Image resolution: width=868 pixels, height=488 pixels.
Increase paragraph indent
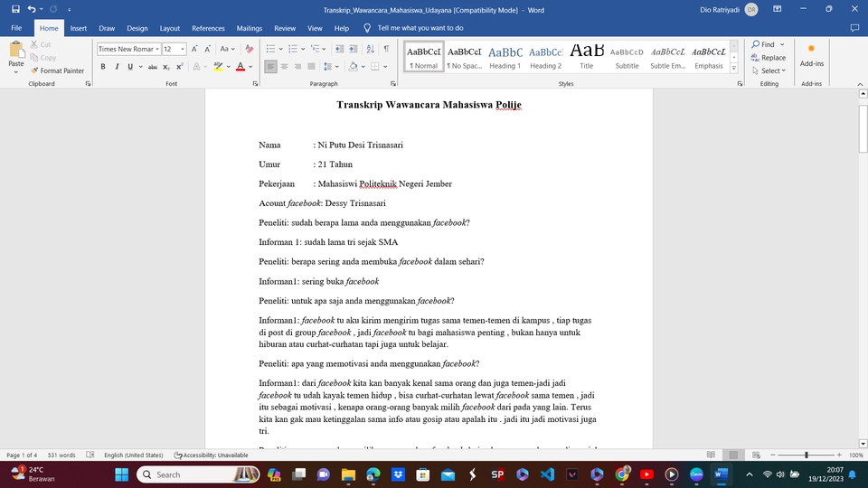pos(353,49)
